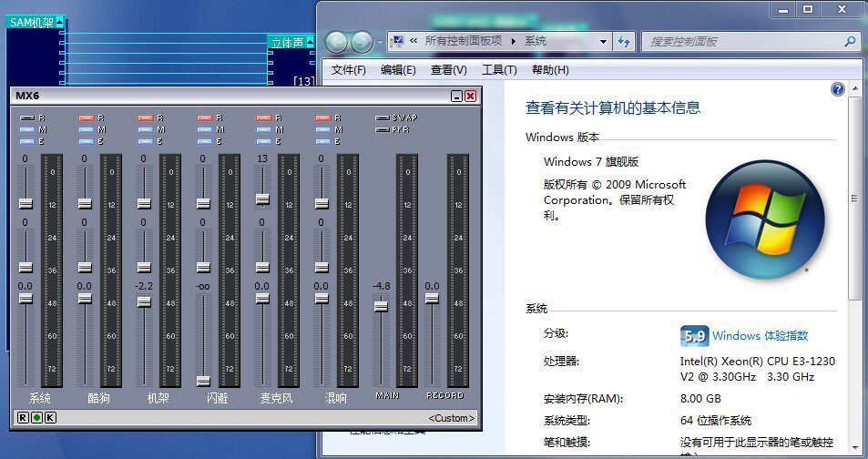Click scroll-up arrow of Control Panel scrollbar
This screenshot has width=868, height=459.
854,88
